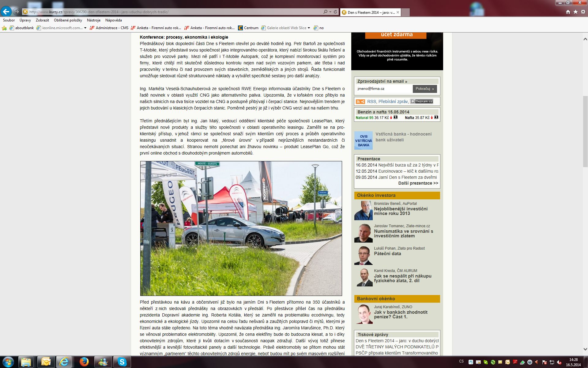Image resolution: width=588 pixels, height=368 pixels.
Task: Click the jmeno@firma.cz email field
Action: tap(384, 89)
